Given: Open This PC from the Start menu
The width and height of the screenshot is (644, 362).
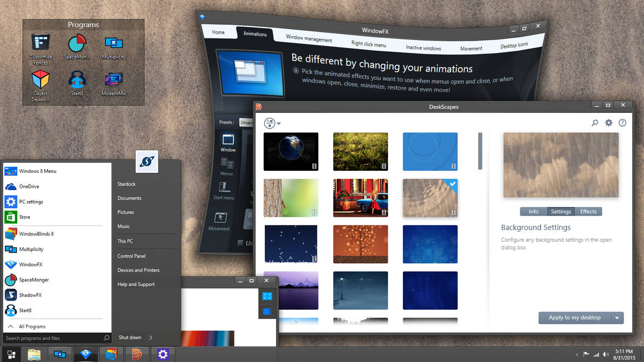Looking at the screenshot, I should pos(125,241).
